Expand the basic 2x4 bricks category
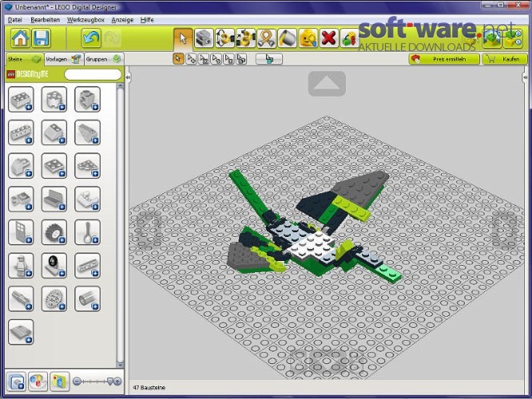The width and height of the screenshot is (532, 399). pos(21,99)
